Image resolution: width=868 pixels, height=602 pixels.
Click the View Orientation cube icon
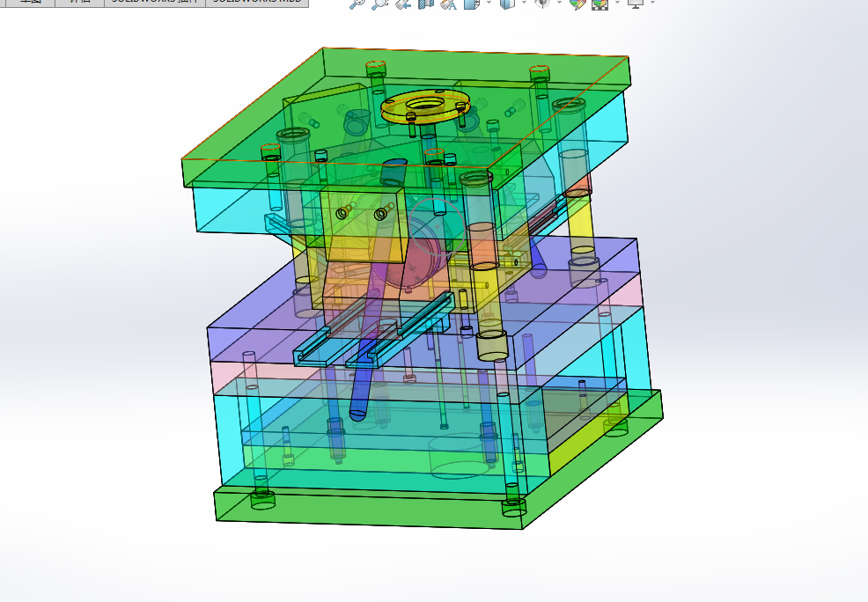(471, 4)
